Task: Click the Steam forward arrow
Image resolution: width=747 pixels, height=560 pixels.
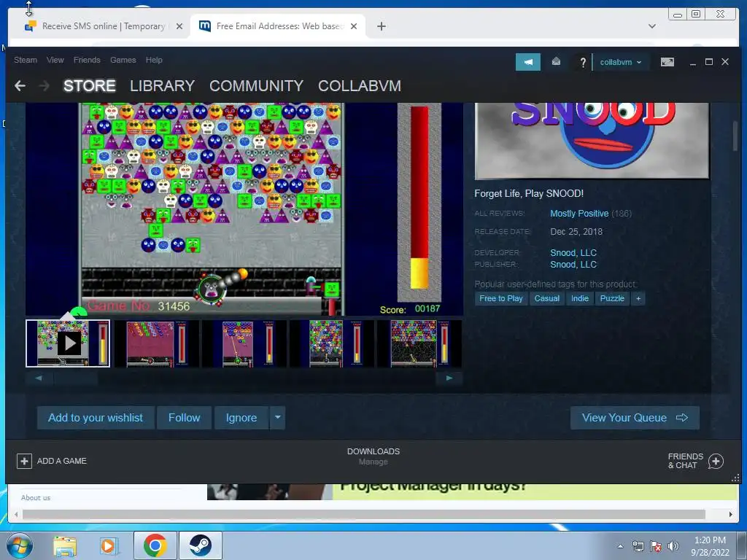Action: coord(44,86)
